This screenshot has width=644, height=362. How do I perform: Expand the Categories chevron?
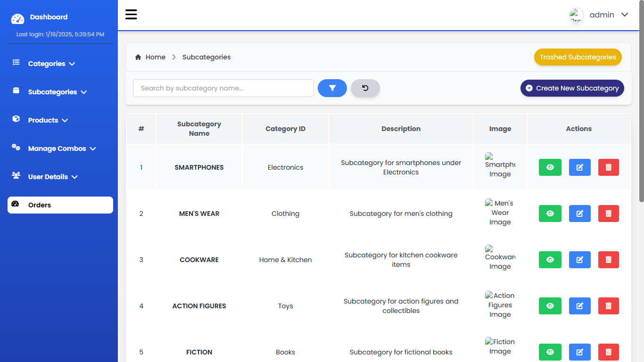click(72, 64)
